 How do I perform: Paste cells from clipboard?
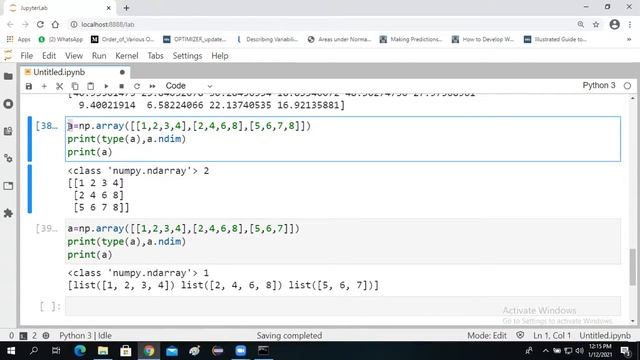click(91, 86)
